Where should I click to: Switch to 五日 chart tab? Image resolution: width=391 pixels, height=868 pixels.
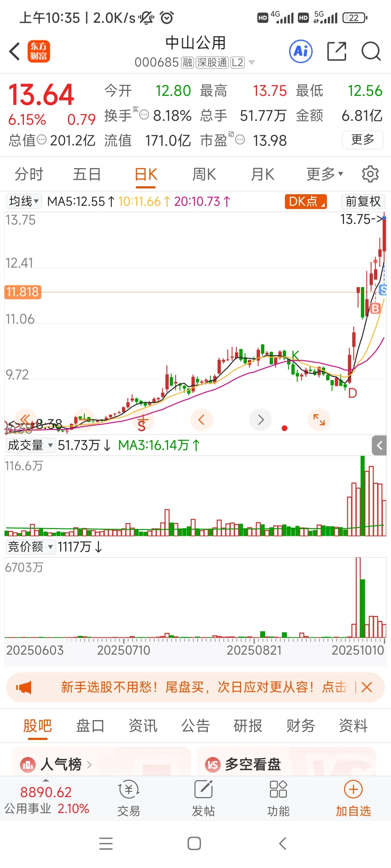point(87,174)
